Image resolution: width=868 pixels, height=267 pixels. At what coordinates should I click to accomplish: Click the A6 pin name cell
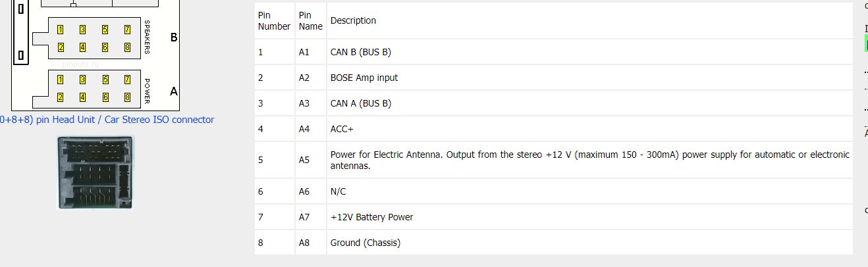310,191
